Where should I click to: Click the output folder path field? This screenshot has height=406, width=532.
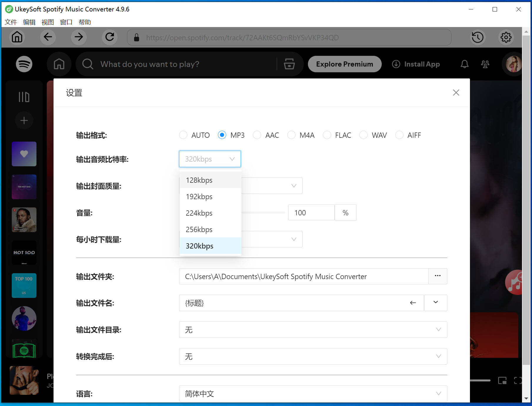[x=304, y=276]
